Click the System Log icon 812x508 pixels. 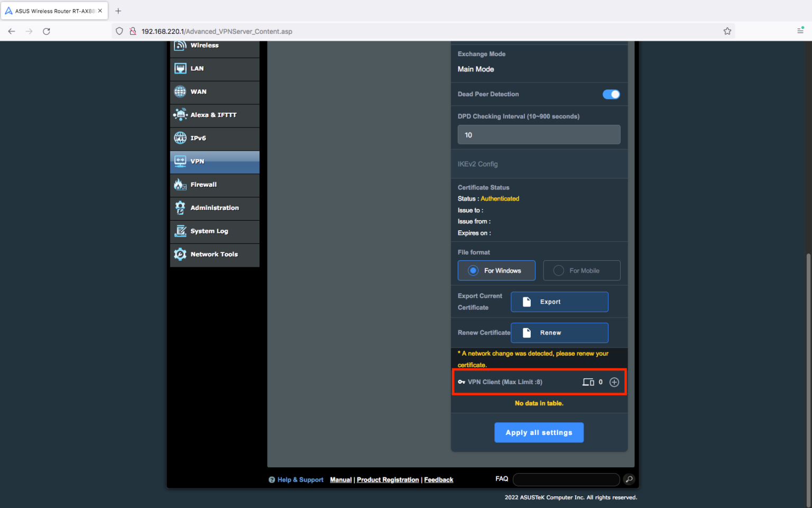point(180,231)
